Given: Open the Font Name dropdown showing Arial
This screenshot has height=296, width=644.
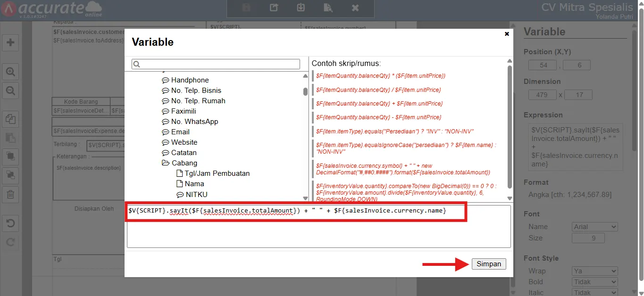Looking at the screenshot, I should [594, 227].
